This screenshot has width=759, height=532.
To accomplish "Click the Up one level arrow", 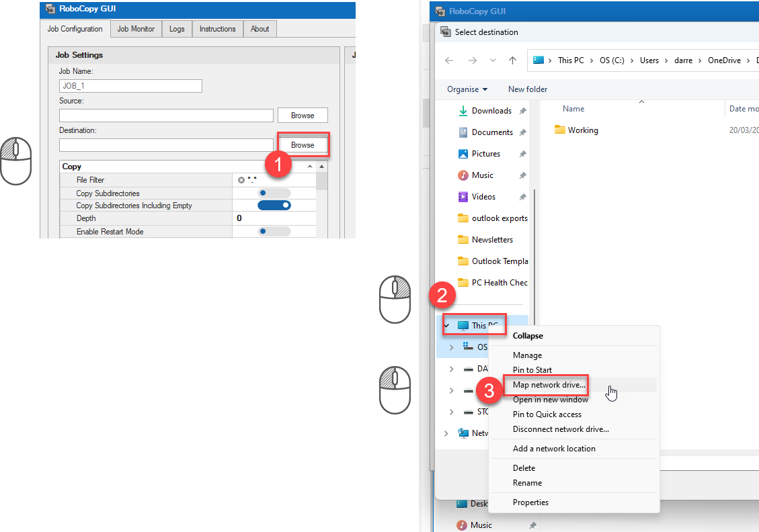I will 512,60.
